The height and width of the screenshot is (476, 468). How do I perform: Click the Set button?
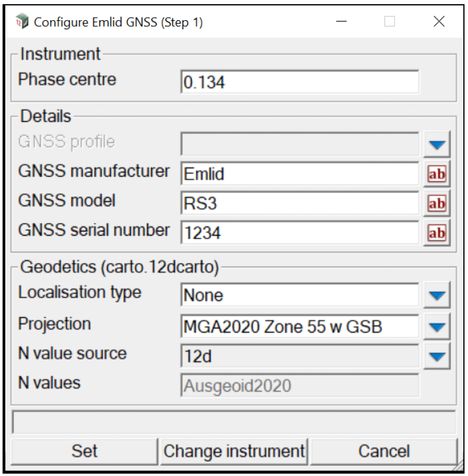(85, 452)
